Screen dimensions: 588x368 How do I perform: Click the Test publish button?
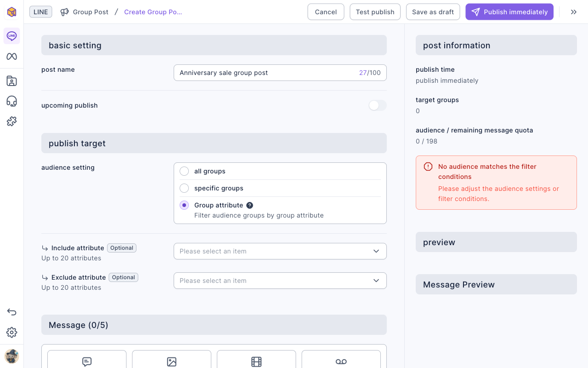375,12
